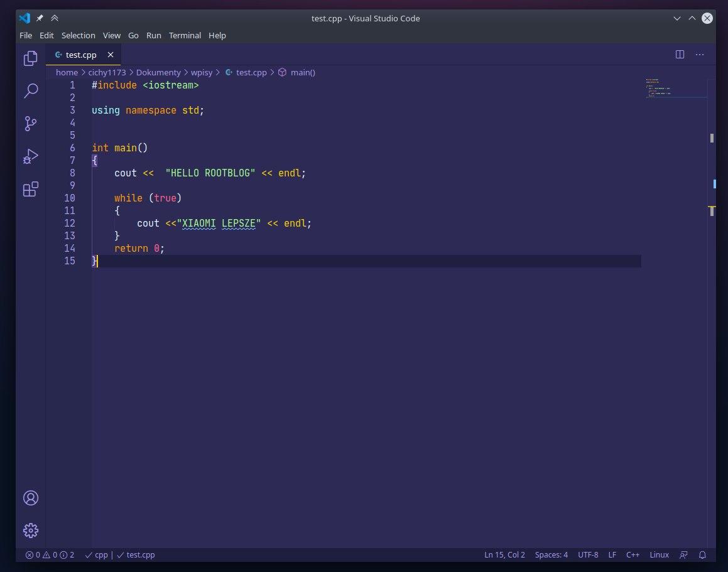
Task: Close the test.cpp tab
Action: pyautogui.click(x=111, y=55)
